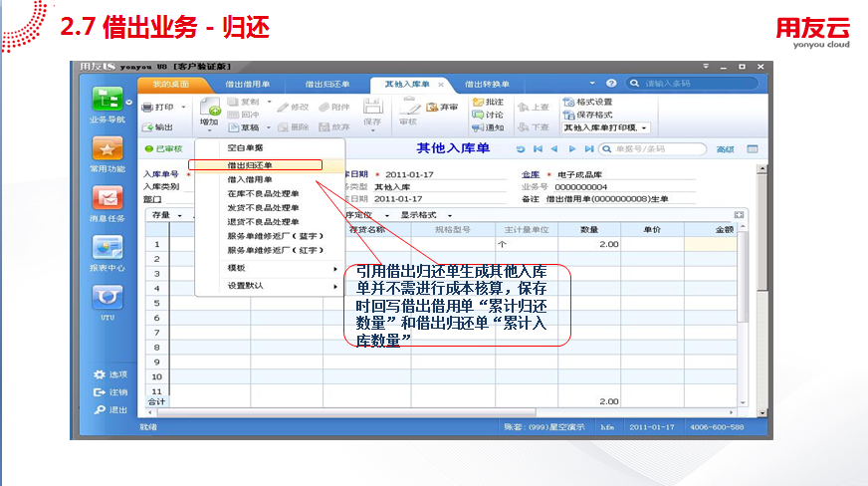This screenshot has width=868, height=486.
Task: Click the 通知 notify button
Action: click(488, 127)
